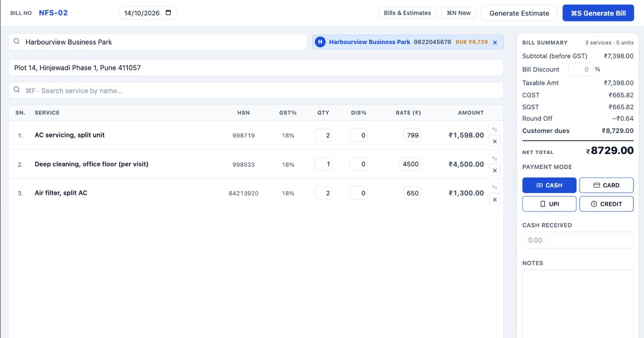Click the 3 services · 5 units label

609,42
